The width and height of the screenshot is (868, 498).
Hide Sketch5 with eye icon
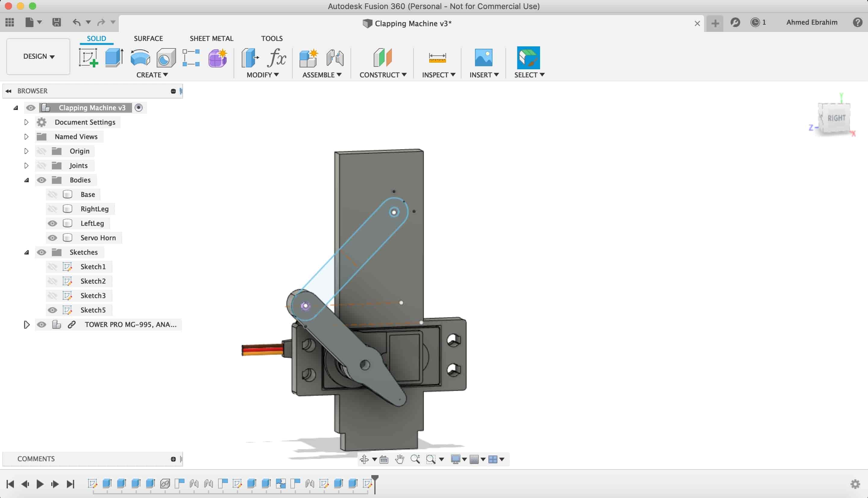tap(52, 310)
